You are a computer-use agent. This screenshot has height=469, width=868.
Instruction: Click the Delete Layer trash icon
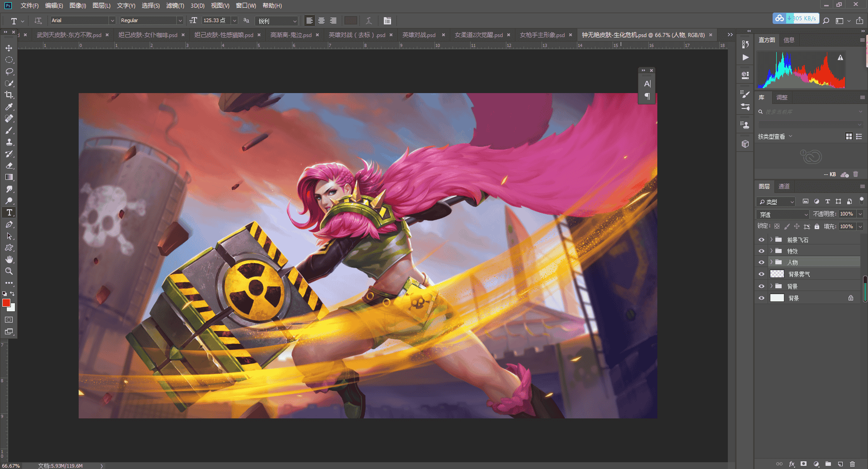pyautogui.click(x=853, y=464)
